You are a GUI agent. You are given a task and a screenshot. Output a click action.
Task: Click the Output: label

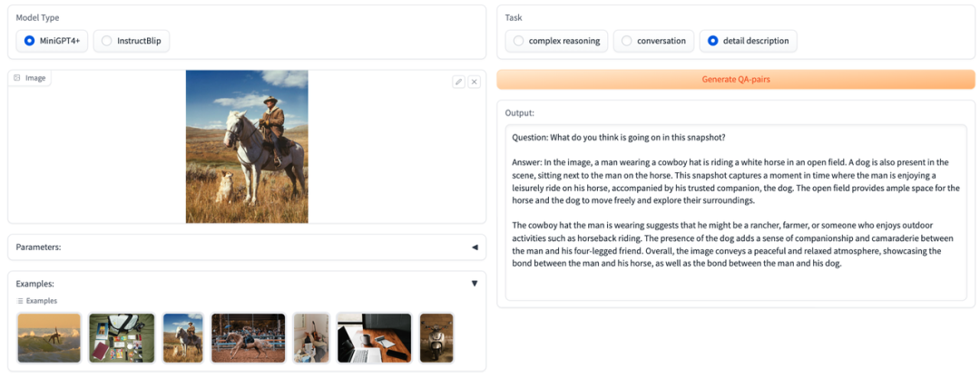coord(519,113)
